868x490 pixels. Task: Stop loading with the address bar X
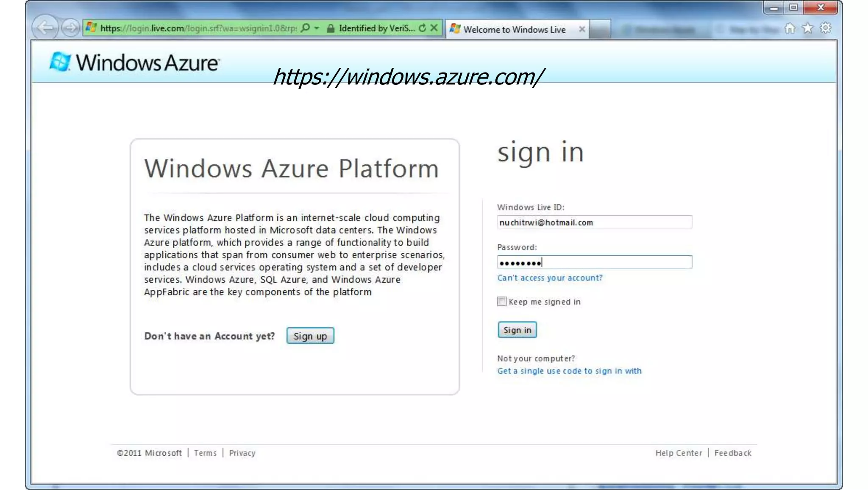click(x=434, y=28)
